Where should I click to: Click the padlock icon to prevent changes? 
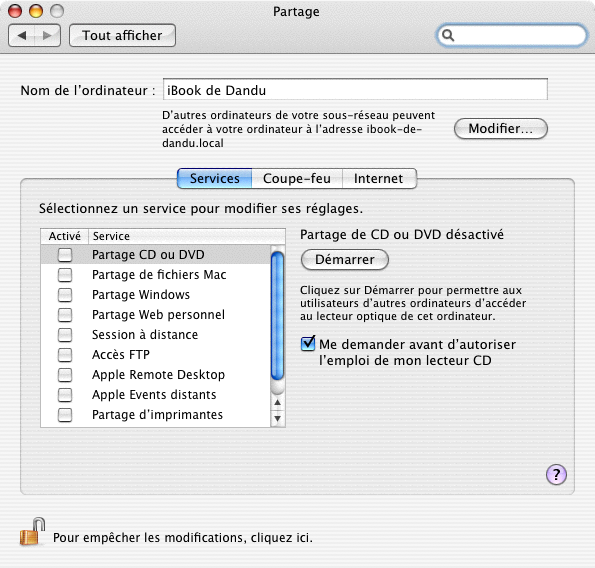coord(32,532)
